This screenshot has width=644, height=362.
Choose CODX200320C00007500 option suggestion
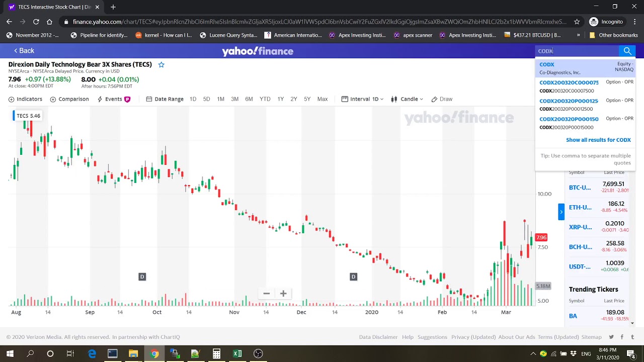tap(586, 86)
